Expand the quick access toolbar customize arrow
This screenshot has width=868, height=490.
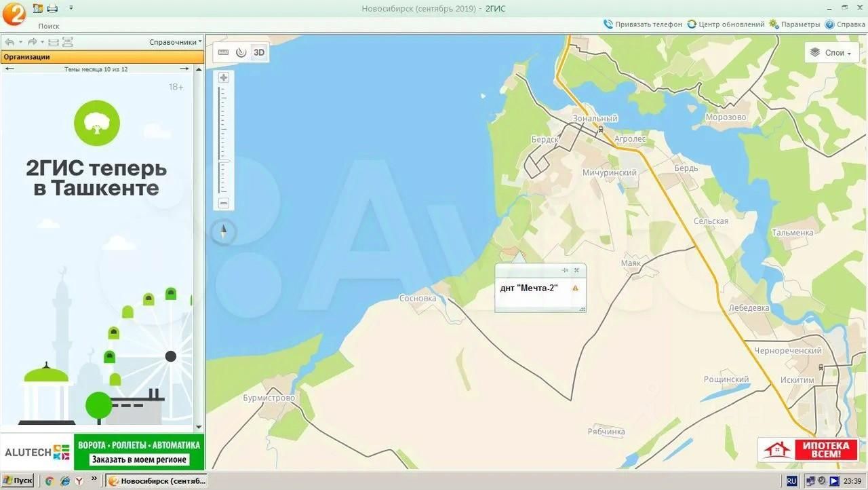point(71,8)
